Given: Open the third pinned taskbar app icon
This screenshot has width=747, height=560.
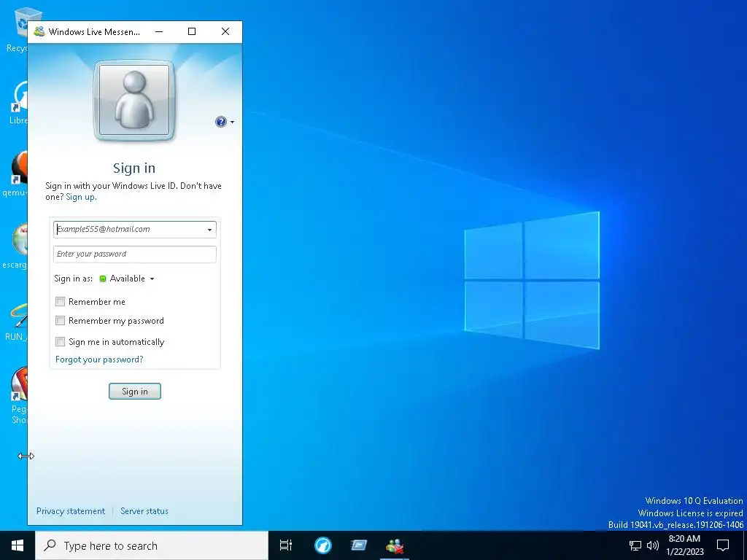Looking at the screenshot, I should [359, 545].
